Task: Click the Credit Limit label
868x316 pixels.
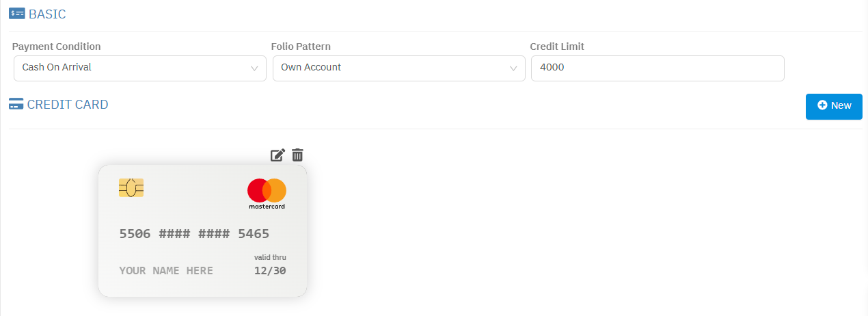Action: click(557, 47)
